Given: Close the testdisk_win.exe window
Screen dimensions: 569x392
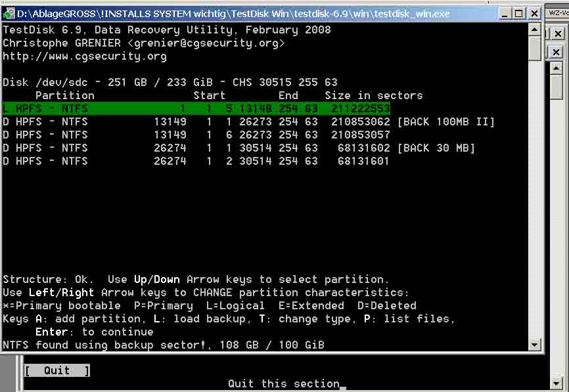Looking at the screenshot, I should tap(534, 14).
